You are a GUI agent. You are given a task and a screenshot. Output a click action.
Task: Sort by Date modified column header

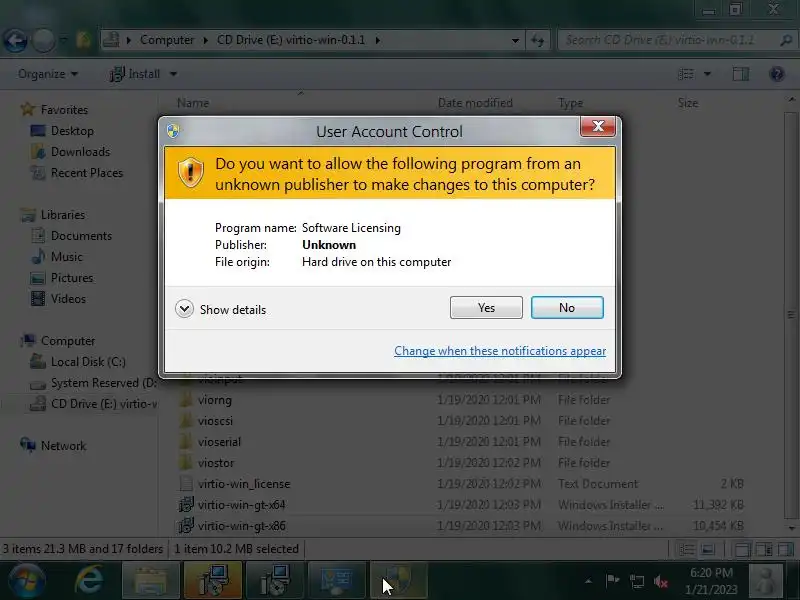[475, 103]
